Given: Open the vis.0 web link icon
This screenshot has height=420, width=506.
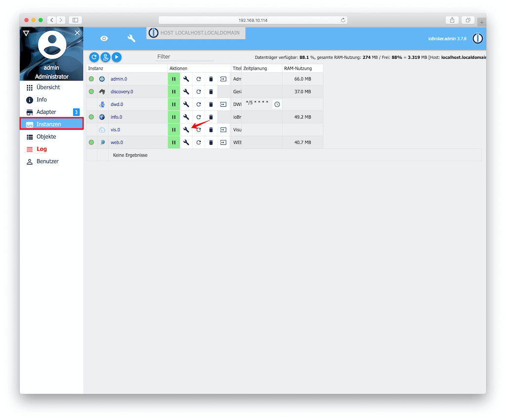Looking at the screenshot, I should tap(223, 129).
